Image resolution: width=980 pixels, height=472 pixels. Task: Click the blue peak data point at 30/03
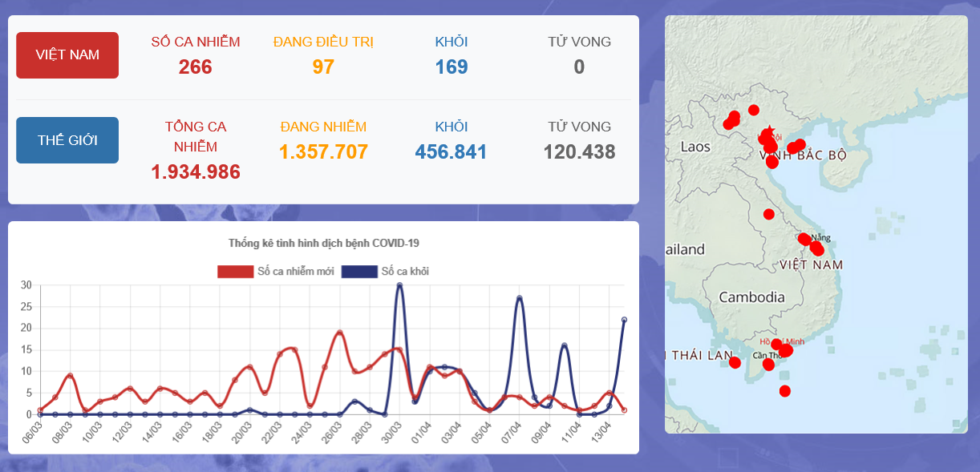[x=399, y=285]
